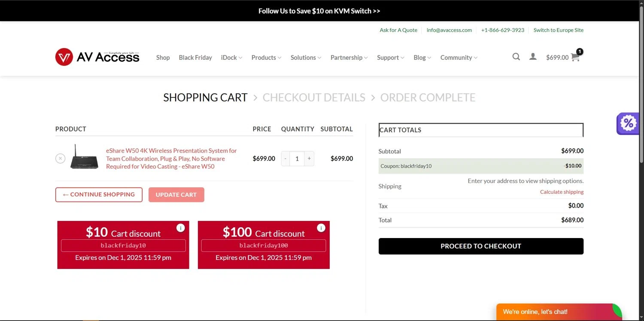Click the $10 Cart discount heading

pyautogui.click(x=123, y=232)
